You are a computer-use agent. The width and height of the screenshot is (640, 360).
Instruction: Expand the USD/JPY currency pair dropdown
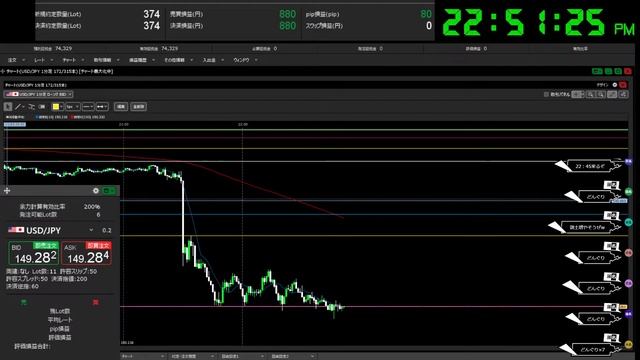tap(91, 230)
